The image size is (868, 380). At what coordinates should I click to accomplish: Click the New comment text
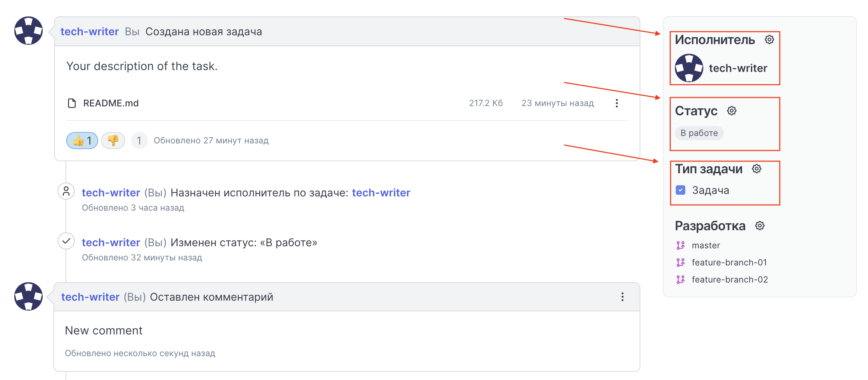tap(104, 331)
